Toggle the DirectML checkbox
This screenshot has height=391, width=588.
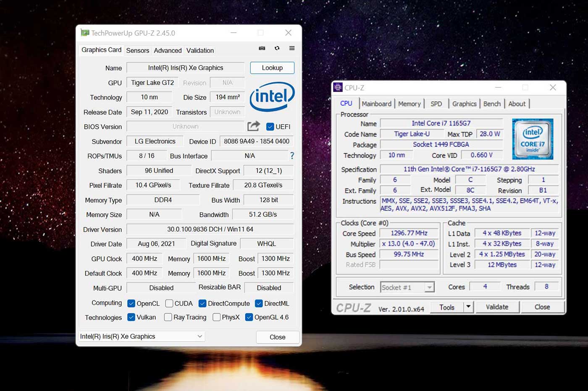(259, 303)
